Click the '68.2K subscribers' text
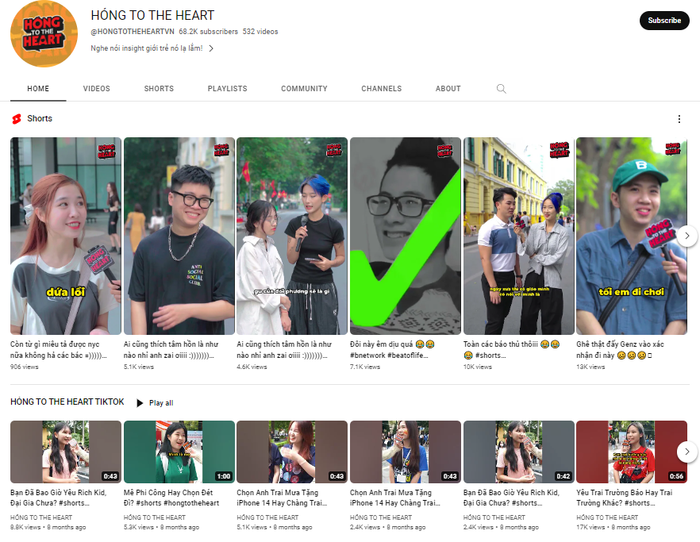 click(208, 31)
